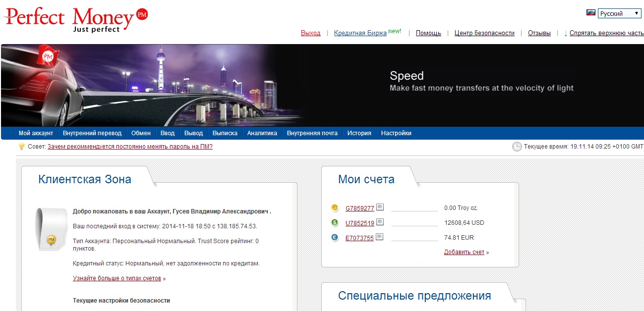The image size is (644, 311).
Task: Click the gold account coin icon
Action: [335, 208]
